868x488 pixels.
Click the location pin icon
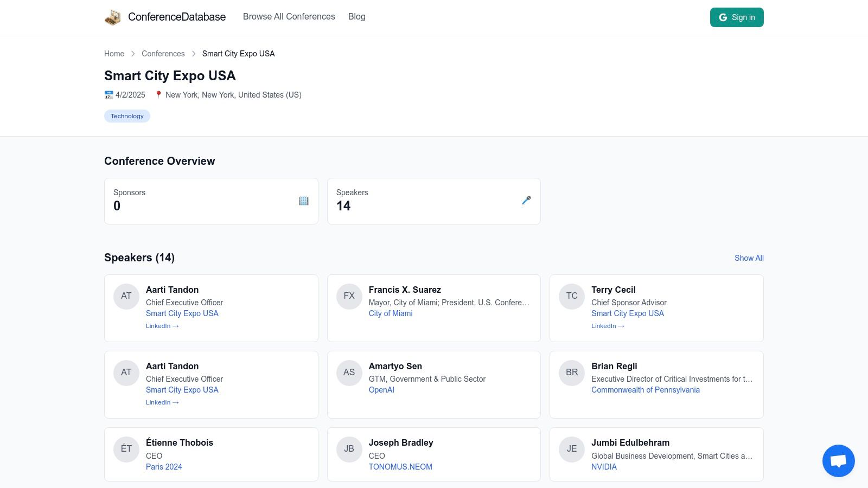[158, 94]
